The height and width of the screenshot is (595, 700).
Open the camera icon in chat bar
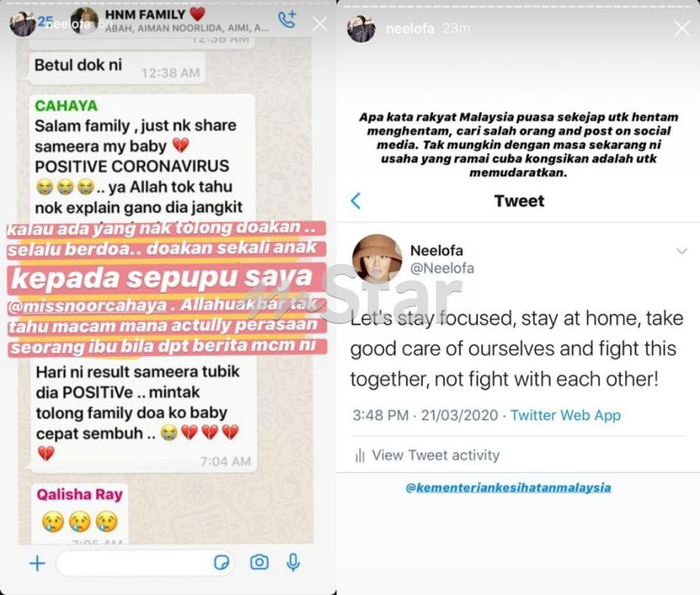click(260, 562)
